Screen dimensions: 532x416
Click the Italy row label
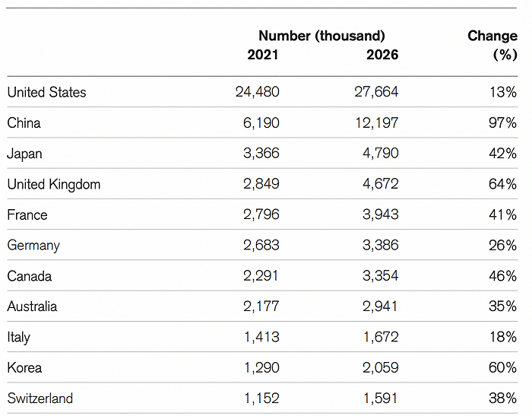tap(18, 337)
